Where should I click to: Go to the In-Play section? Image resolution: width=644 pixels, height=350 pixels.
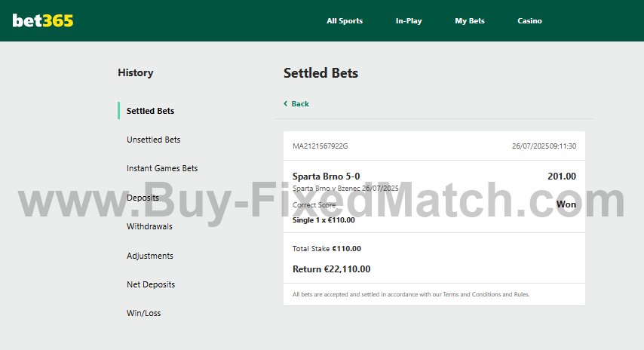pos(409,21)
